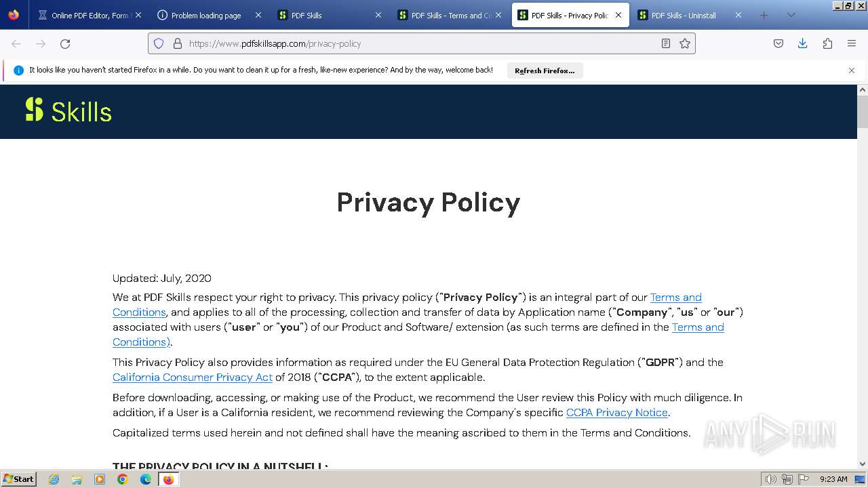Open California Consumer Privacy Act link
This screenshot has width=868, height=488.
pyautogui.click(x=193, y=377)
